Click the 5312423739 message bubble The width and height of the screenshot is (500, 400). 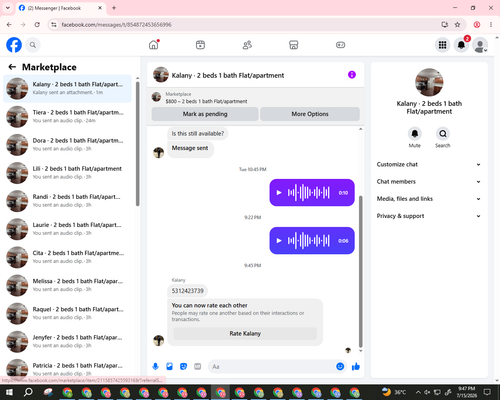[x=187, y=291]
